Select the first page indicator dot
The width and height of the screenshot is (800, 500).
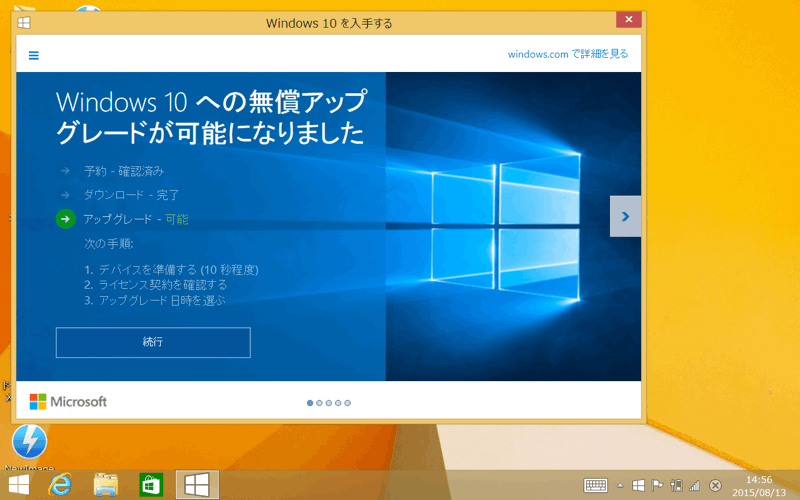[x=310, y=403]
